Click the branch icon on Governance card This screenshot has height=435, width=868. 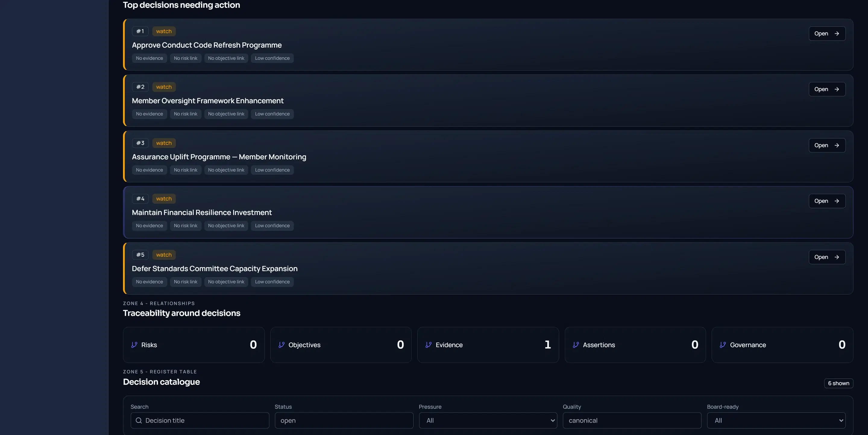tap(722, 345)
